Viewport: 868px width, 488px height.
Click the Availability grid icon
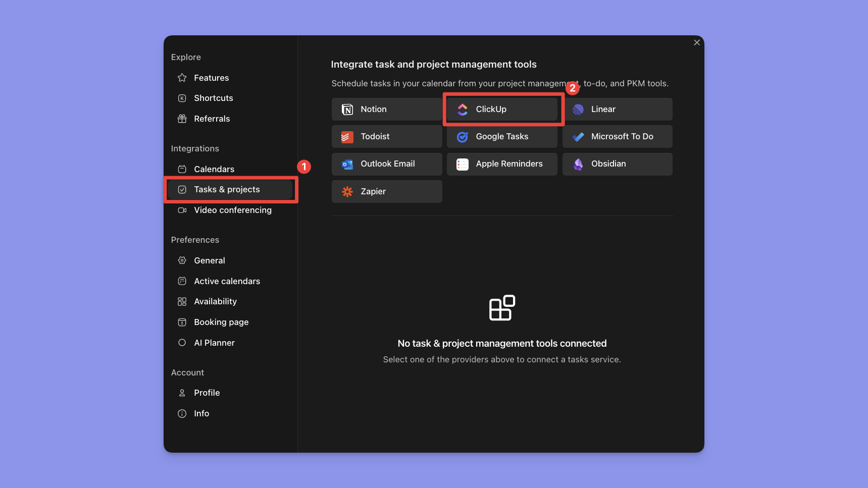(182, 301)
